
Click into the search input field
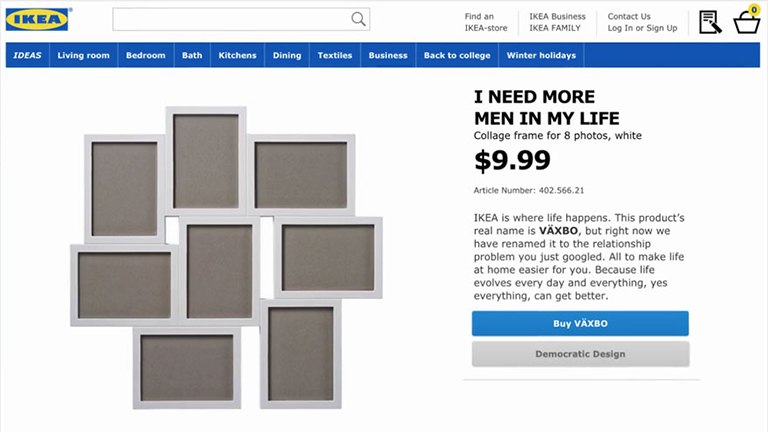click(230, 19)
